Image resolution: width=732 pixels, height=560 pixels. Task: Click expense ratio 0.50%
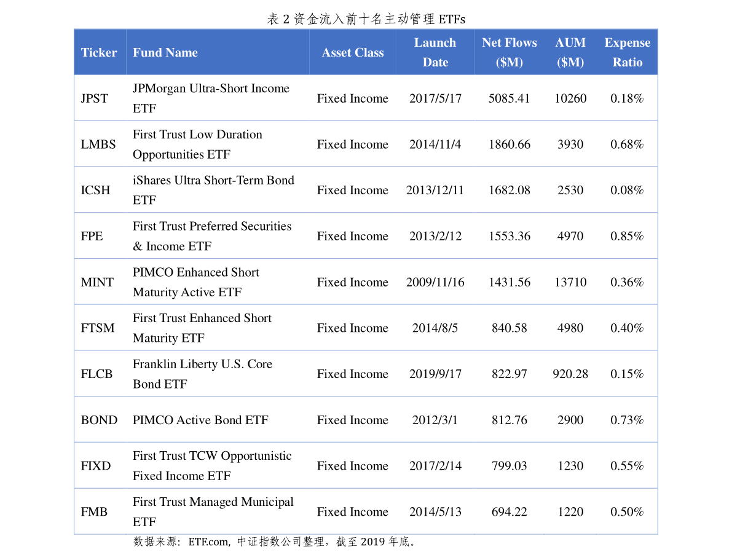pos(627,511)
